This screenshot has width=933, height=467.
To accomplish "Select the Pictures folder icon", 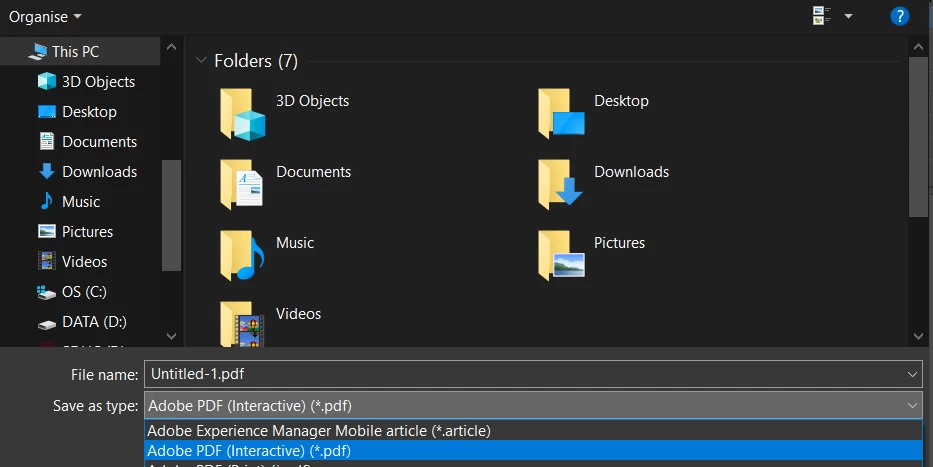I will coord(561,256).
